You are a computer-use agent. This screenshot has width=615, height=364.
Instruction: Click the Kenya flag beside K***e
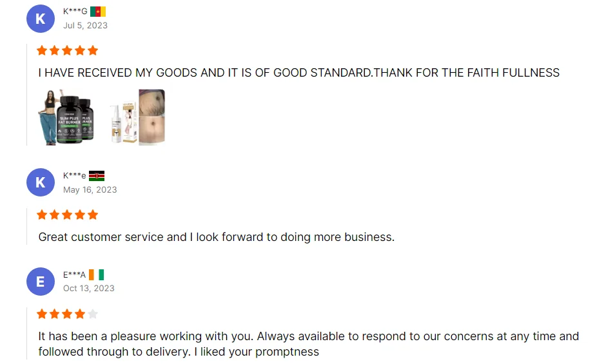pyautogui.click(x=97, y=176)
